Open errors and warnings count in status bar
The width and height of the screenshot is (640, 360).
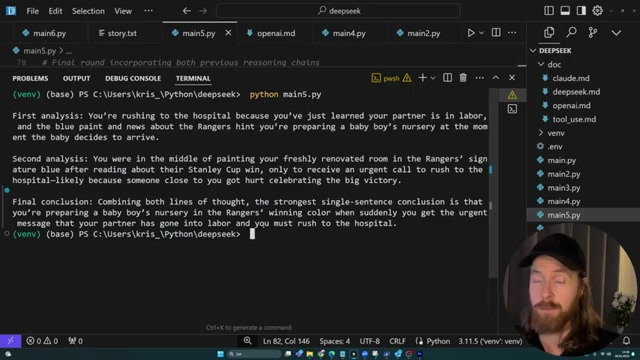point(42,341)
